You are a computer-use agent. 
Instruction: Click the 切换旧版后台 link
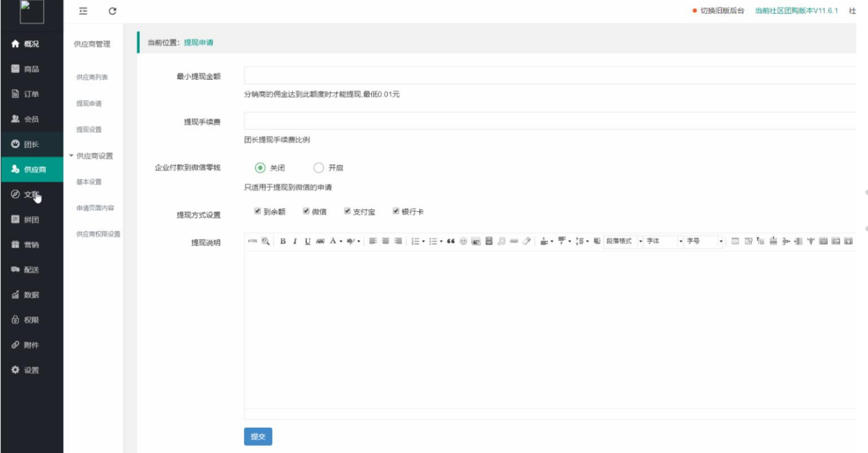tap(722, 11)
